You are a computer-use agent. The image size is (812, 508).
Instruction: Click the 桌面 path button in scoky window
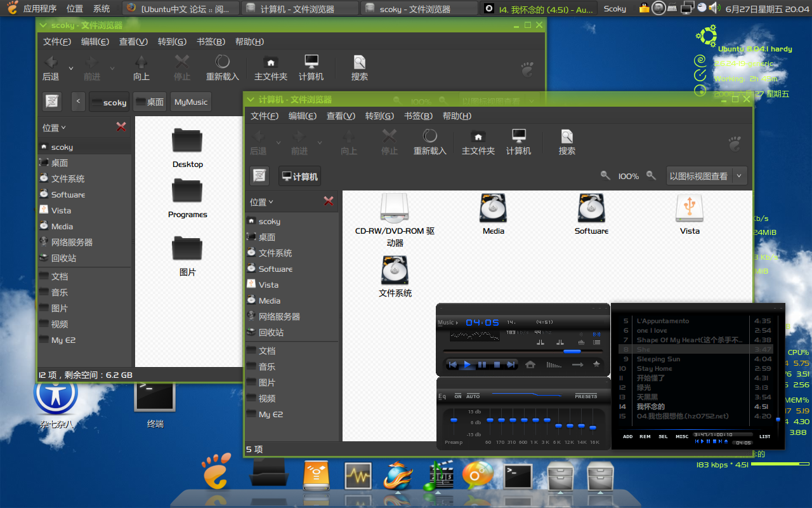click(149, 102)
